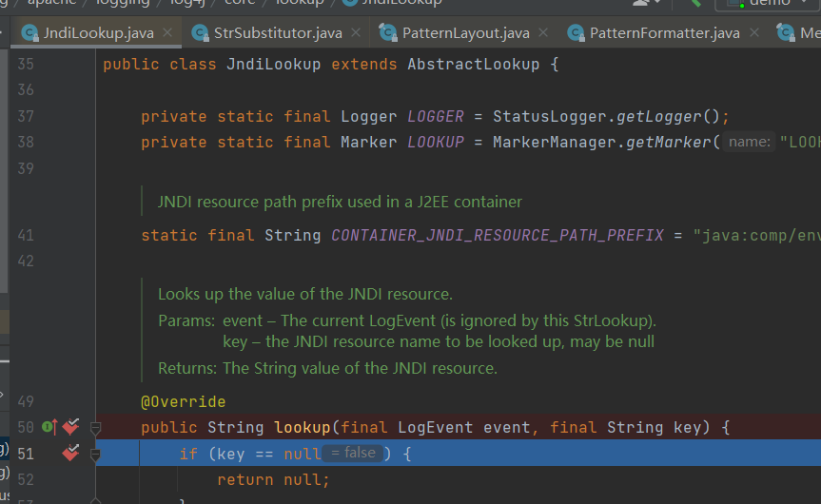Click StatusLogger on line 37
Image resolution: width=821 pixels, height=504 pixels.
pyautogui.click(x=550, y=116)
